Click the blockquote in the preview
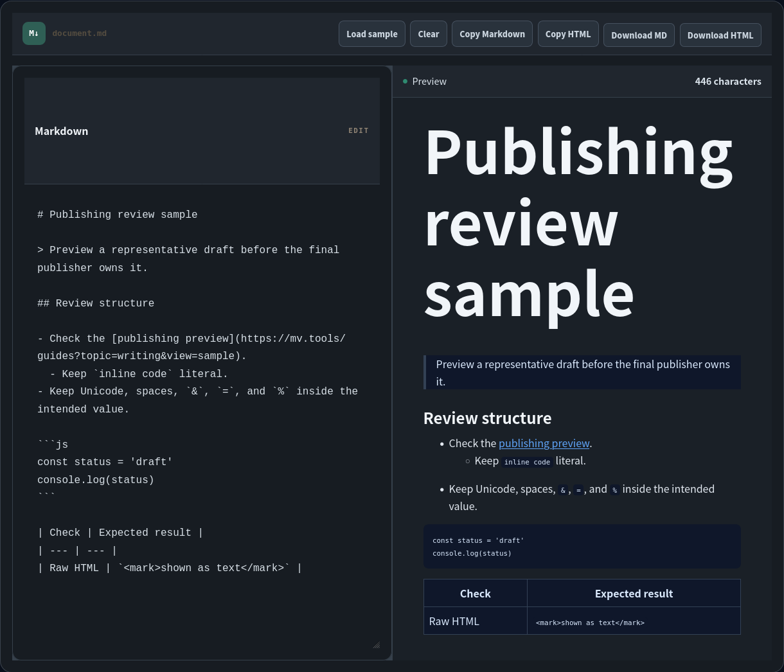This screenshot has width=784, height=672. pyautogui.click(x=582, y=373)
